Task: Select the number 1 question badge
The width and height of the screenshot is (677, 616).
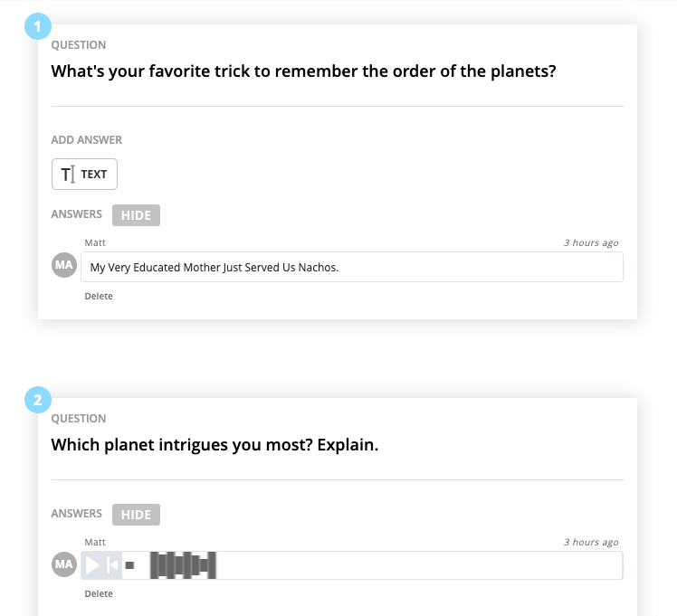Action: (38, 26)
